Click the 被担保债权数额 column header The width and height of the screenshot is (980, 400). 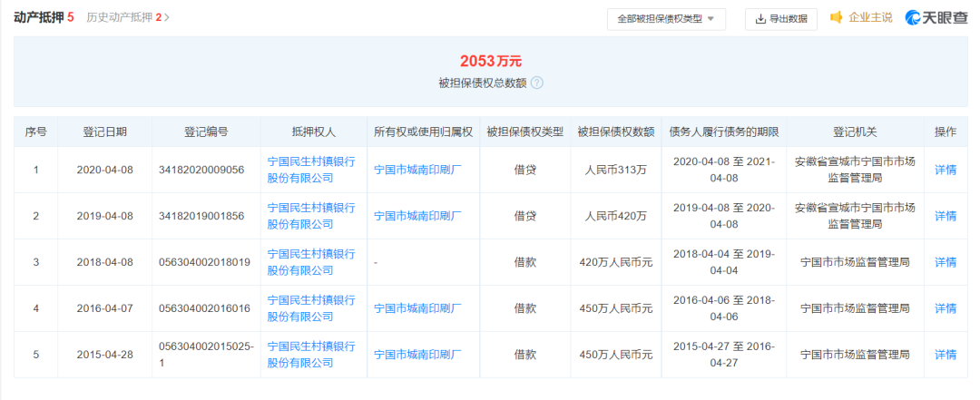(x=615, y=132)
